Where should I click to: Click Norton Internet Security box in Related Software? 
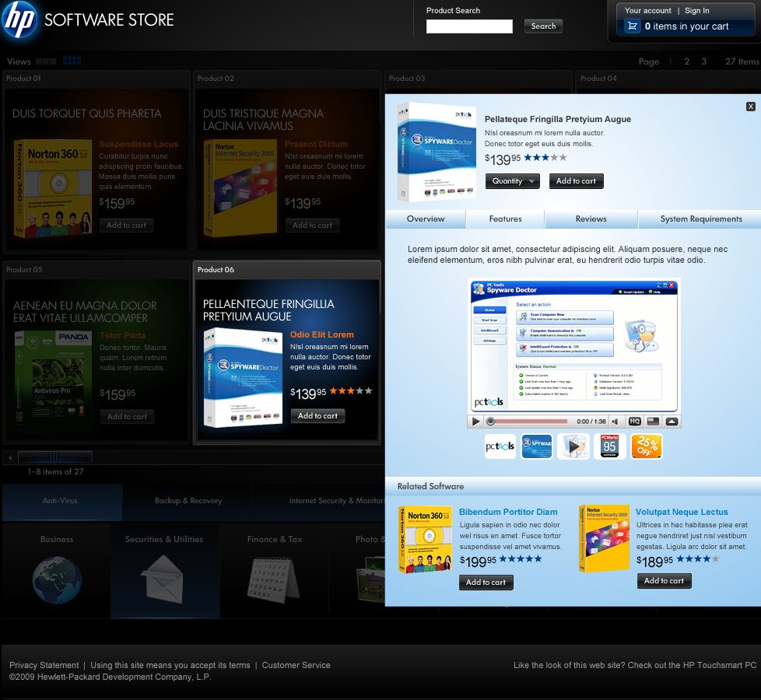(605, 538)
